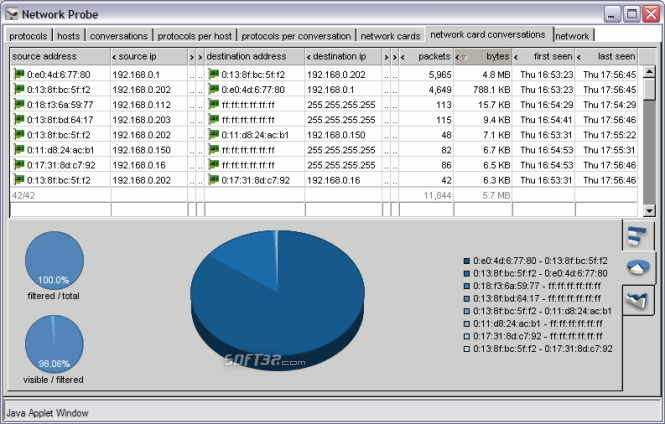Switch to the network cards tab
This screenshot has height=424, width=665.
coord(390,36)
